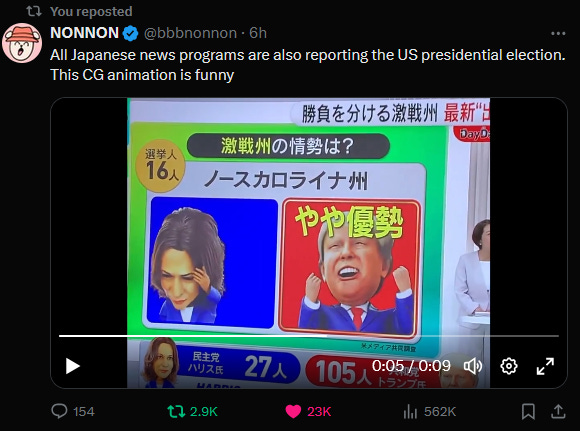The image size is (580, 431).
Task: Seek along the video progress bar
Action: pos(308,336)
